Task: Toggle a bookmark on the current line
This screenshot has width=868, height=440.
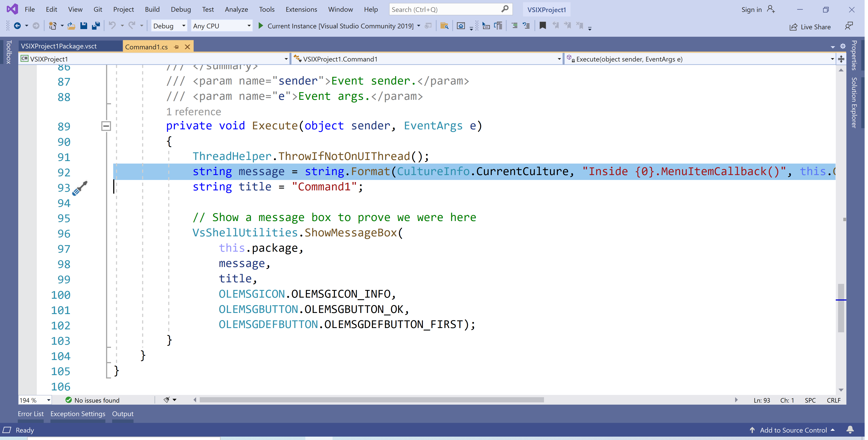Action: (x=542, y=26)
